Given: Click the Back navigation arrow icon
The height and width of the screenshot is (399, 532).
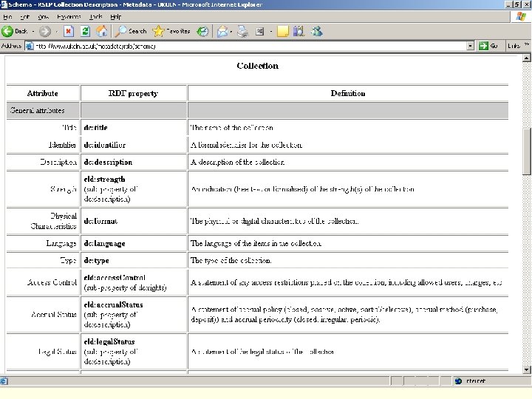Looking at the screenshot, I should [x=7, y=31].
